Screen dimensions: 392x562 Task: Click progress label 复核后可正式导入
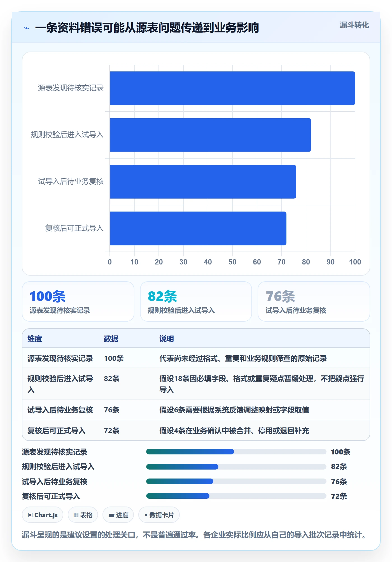(51, 496)
